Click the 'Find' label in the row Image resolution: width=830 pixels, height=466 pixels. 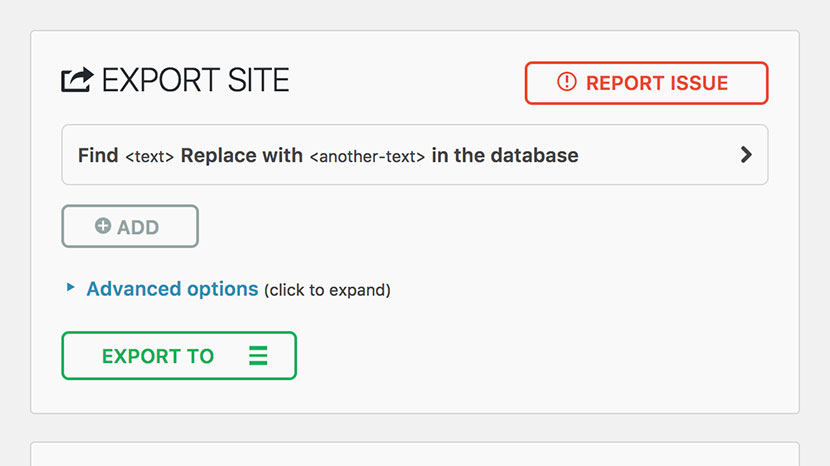(x=98, y=156)
